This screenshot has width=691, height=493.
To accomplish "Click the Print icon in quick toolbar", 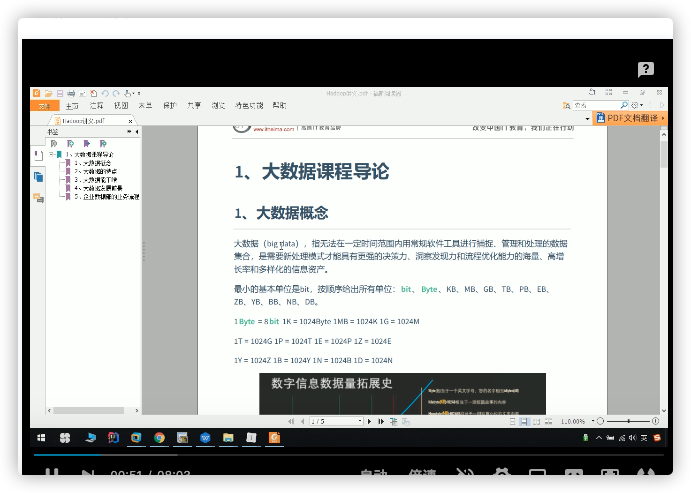I will 71,93.
